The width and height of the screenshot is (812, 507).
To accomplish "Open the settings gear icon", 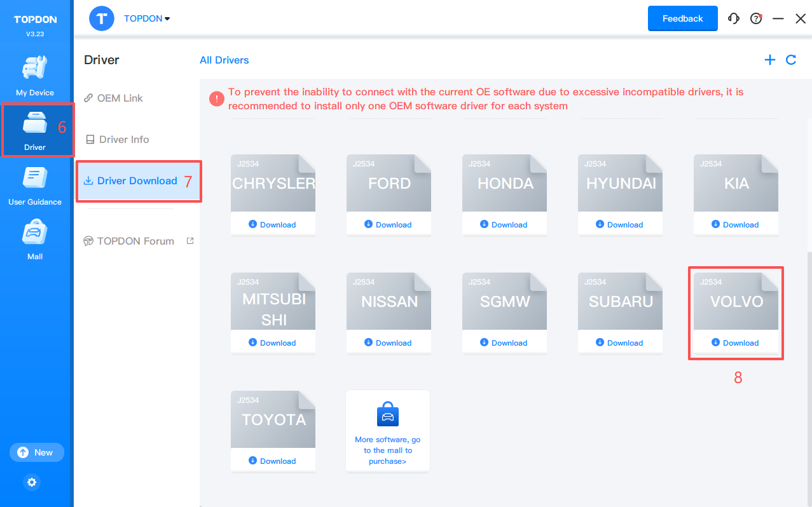I will tap(32, 482).
